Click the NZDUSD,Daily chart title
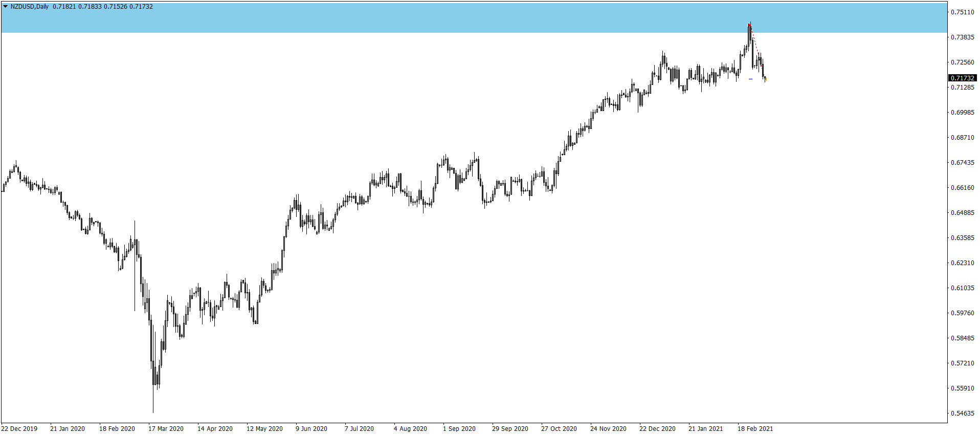Viewport: 980px width, 435px height. click(29, 7)
